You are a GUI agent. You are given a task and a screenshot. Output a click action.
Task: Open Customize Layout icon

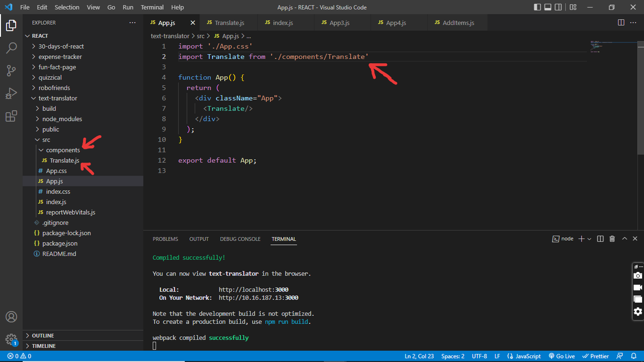point(573,7)
